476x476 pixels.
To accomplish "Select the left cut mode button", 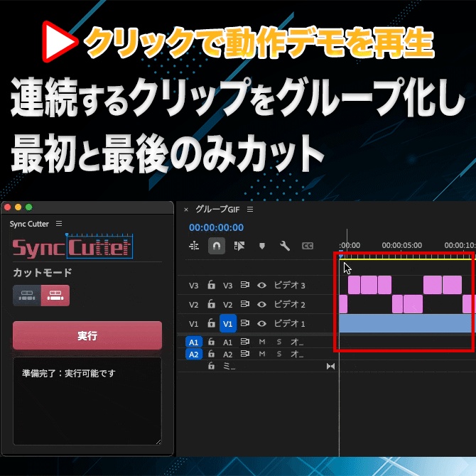I will tap(27, 296).
